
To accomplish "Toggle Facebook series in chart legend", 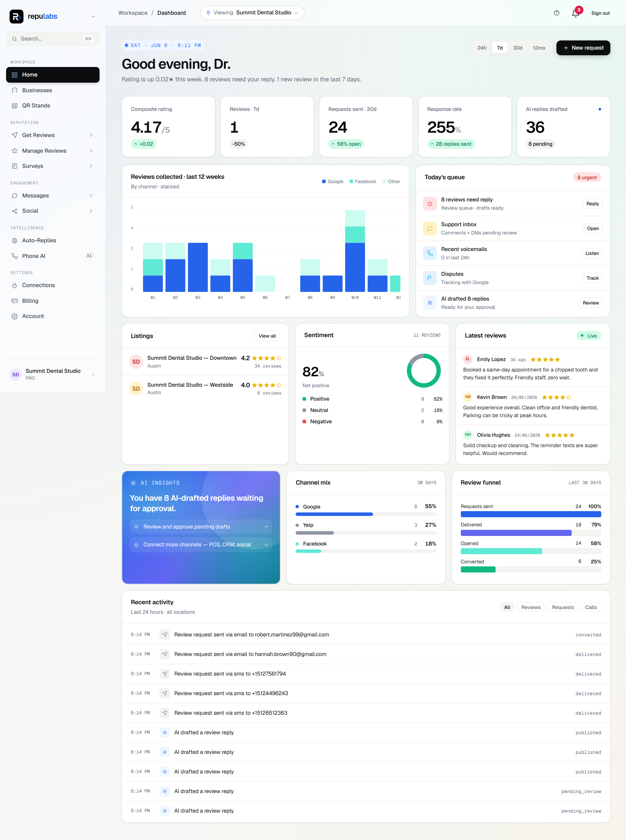I will point(363,182).
